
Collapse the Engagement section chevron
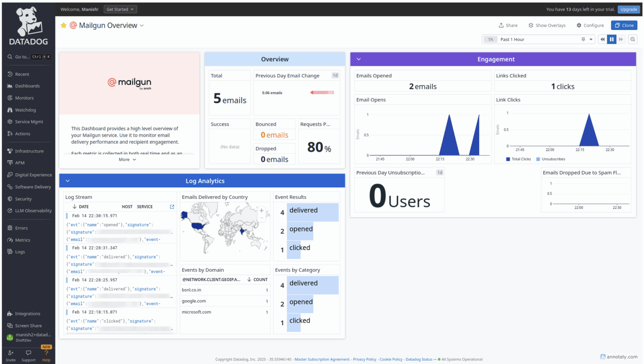(x=358, y=59)
